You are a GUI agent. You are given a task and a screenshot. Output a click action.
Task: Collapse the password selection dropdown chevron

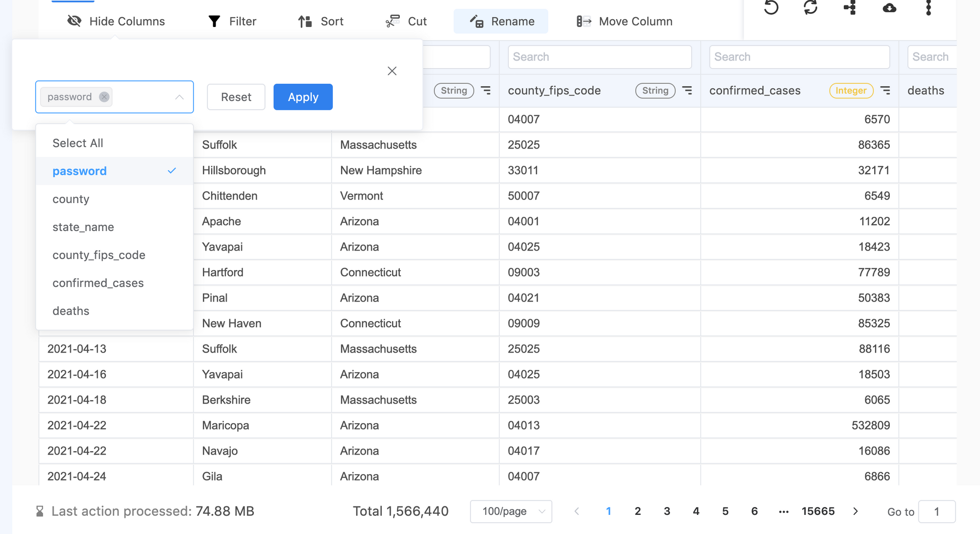pyautogui.click(x=179, y=97)
